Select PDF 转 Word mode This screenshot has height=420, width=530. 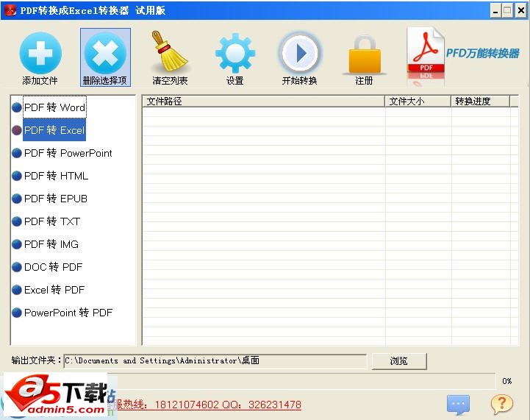click(54, 107)
